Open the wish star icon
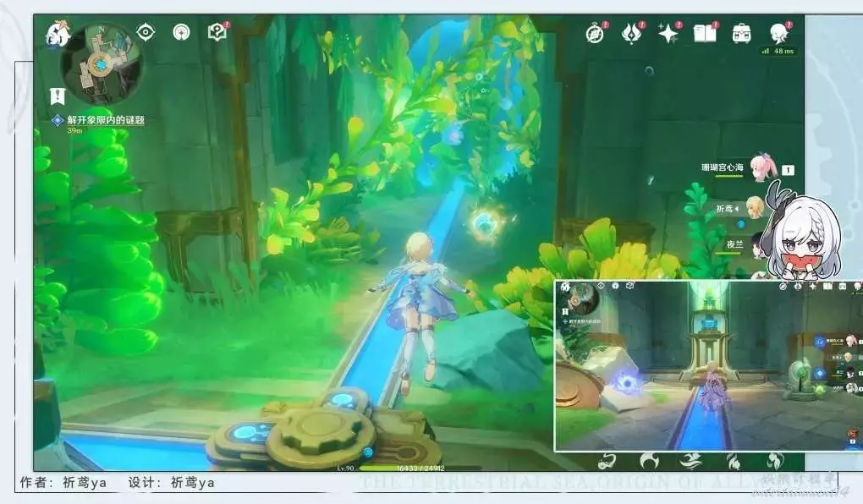Image resolution: width=863 pixels, height=504 pixels. [668, 34]
